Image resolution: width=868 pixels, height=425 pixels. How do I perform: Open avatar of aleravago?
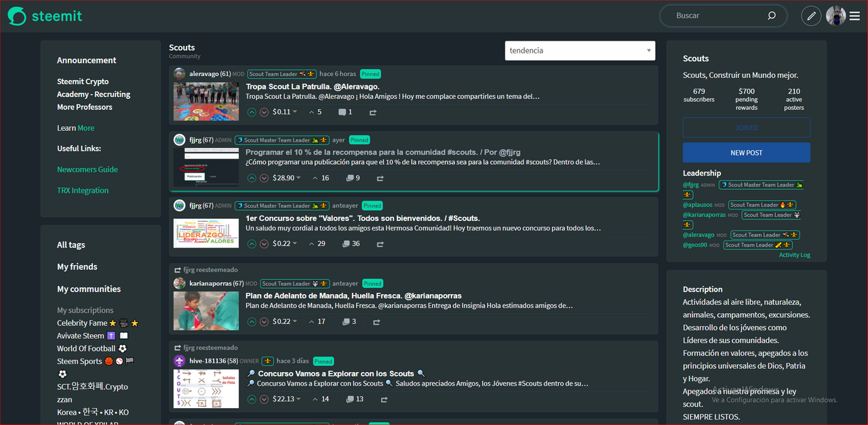point(180,74)
